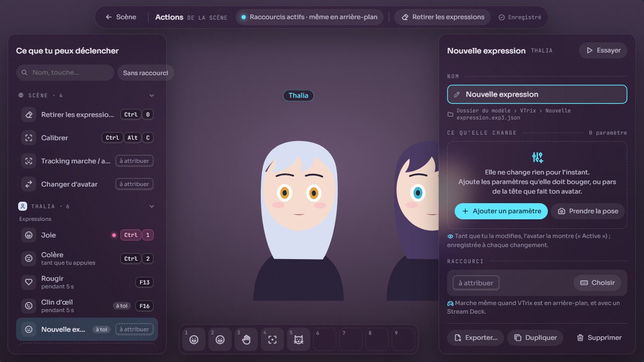Click the F16 shortcut badge of Clin d'œil
Image resolution: width=644 pixels, height=362 pixels.
(x=145, y=306)
